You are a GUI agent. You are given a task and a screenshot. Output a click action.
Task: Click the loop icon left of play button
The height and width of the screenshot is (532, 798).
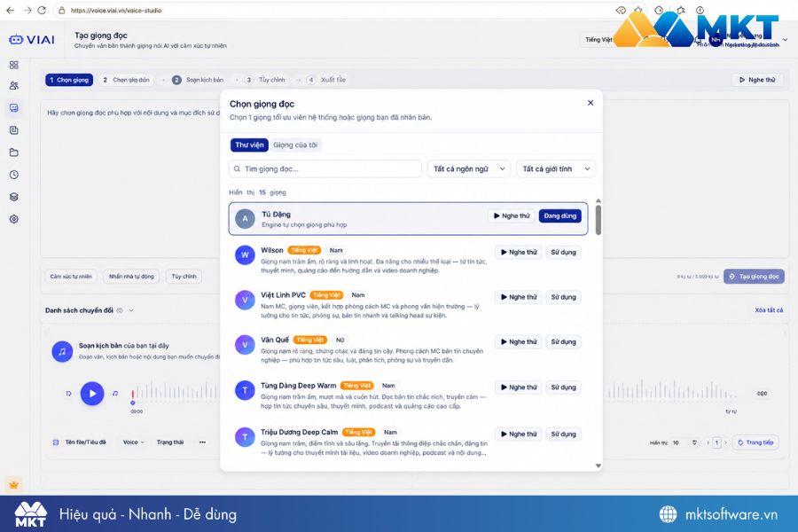68,394
